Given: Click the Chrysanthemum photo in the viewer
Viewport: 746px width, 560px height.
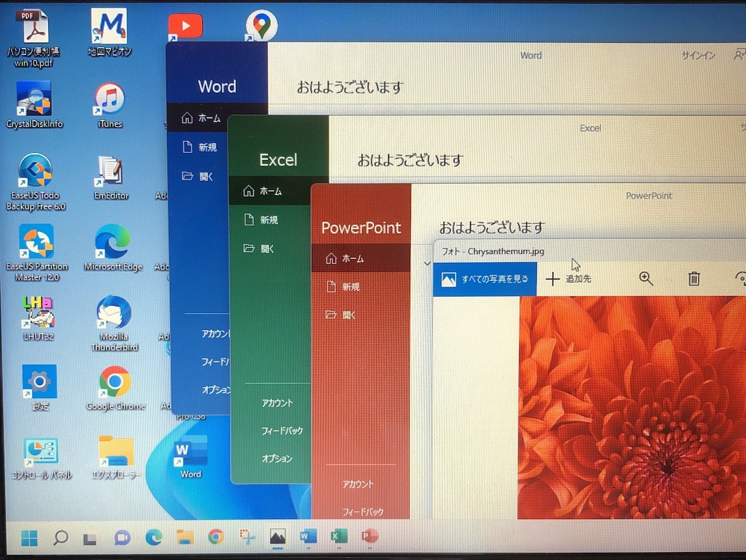Looking at the screenshot, I should [632, 408].
